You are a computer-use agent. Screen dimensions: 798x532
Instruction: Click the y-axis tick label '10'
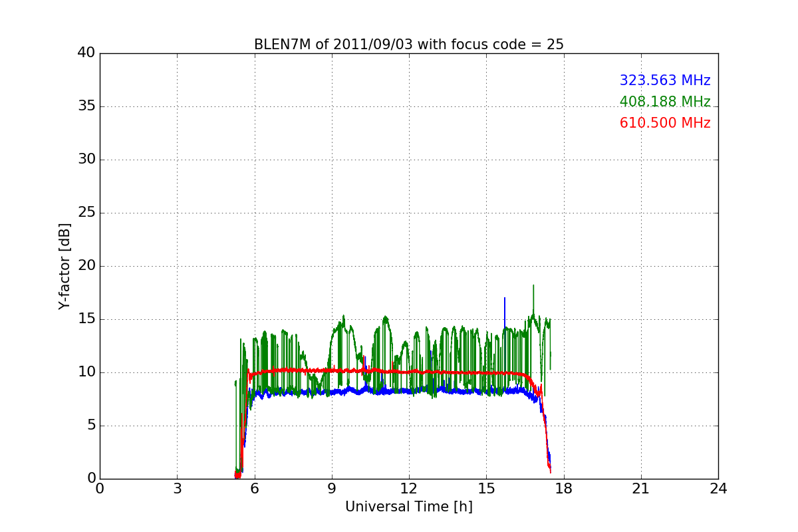[86, 372]
